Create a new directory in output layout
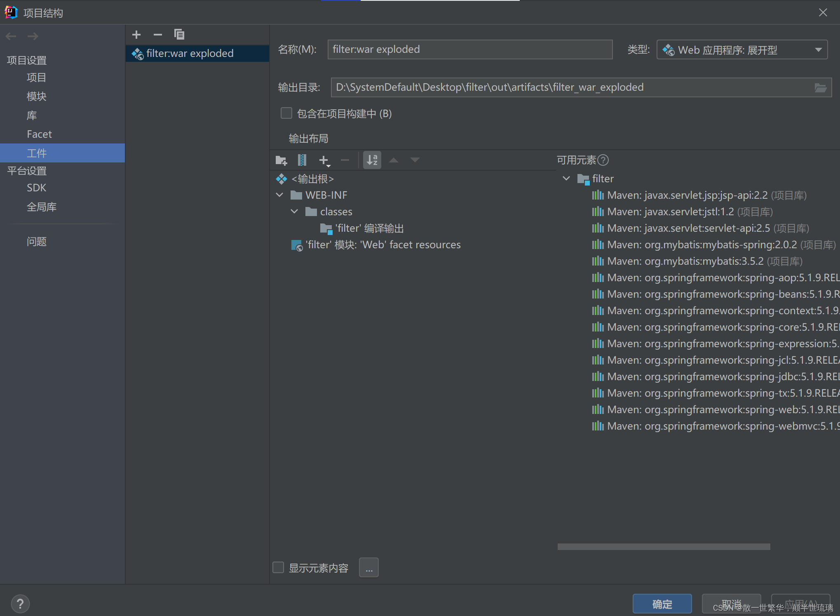Screen dimensions: 840x616 pyautogui.click(x=281, y=160)
